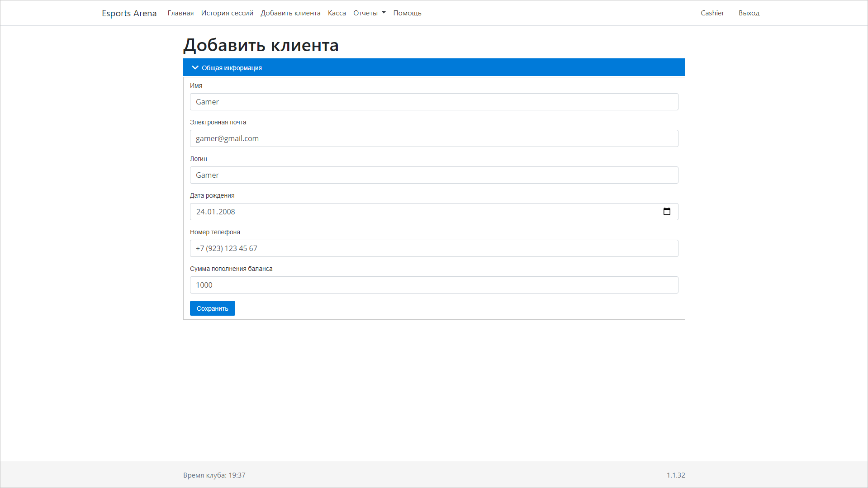Viewport: 868px width, 488px height.
Task: Select the Электронная почта field
Action: click(434, 138)
